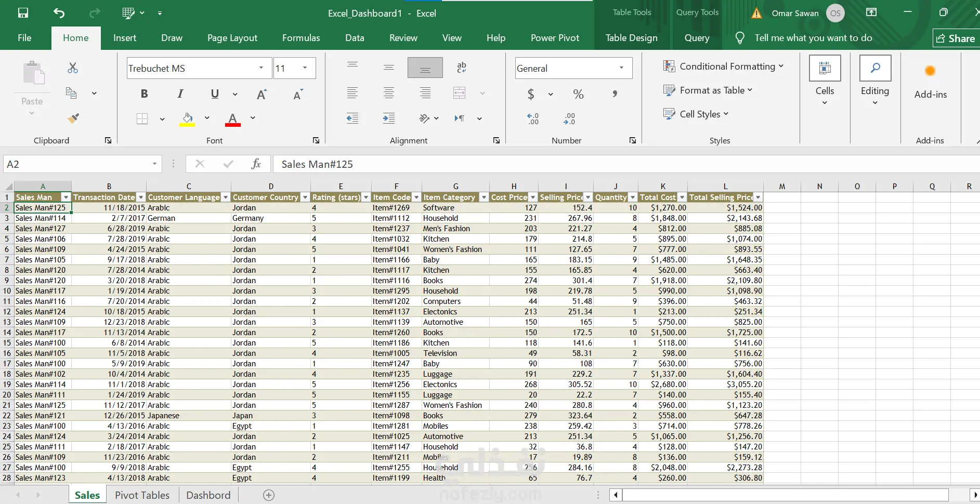The width and height of the screenshot is (980, 504).
Task: Toggle Bold formatting
Action: coord(144,94)
